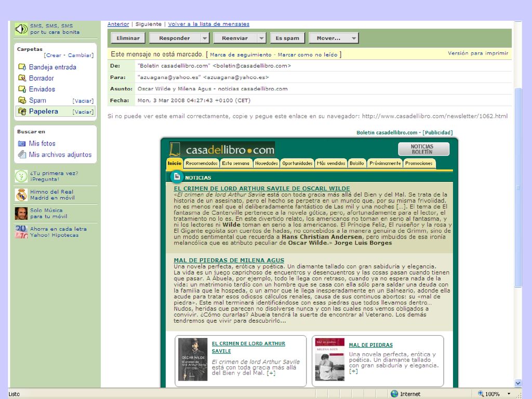The image size is (532, 399).
Task: Open the Himno del Real Madrid link
Action: pyautogui.click(x=52, y=195)
